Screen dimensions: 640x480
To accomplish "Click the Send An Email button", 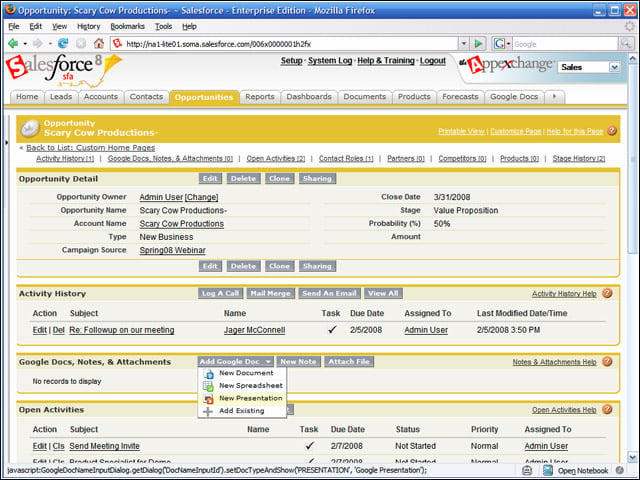I will (329, 293).
